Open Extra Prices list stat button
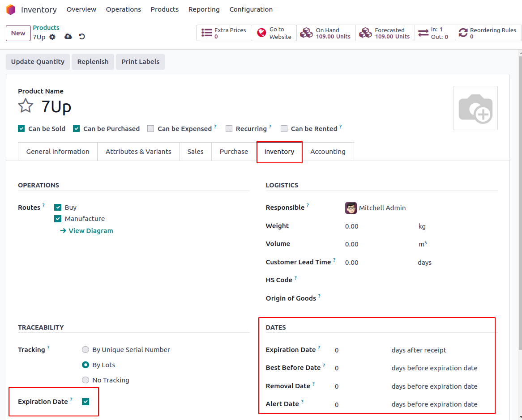 pos(224,33)
